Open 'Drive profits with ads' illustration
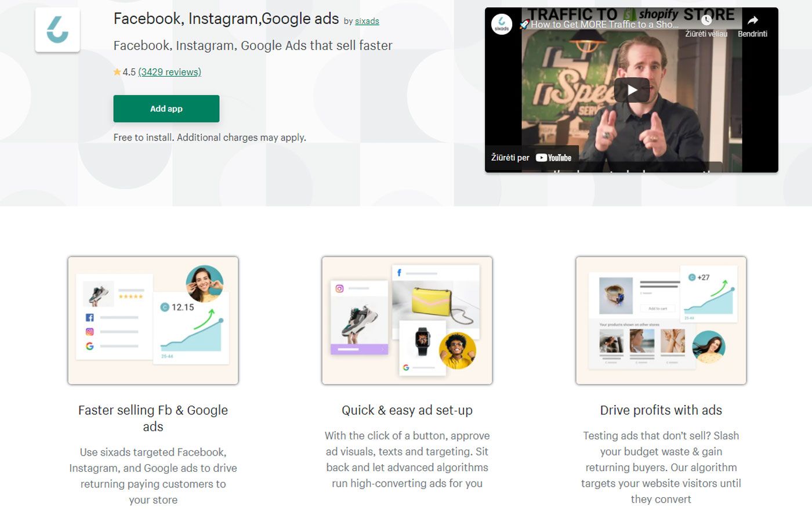The height and width of the screenshot is (510, 812). click(x=661, y=320)
